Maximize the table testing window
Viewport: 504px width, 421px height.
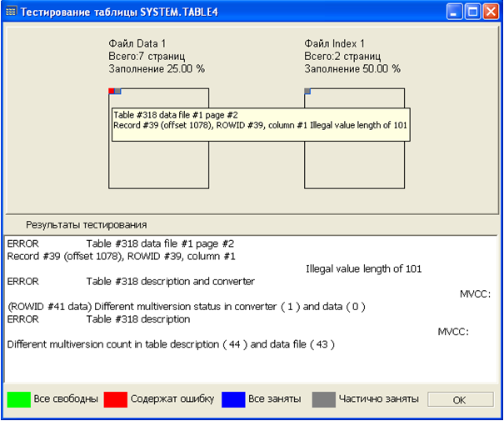tap(472, 13)
